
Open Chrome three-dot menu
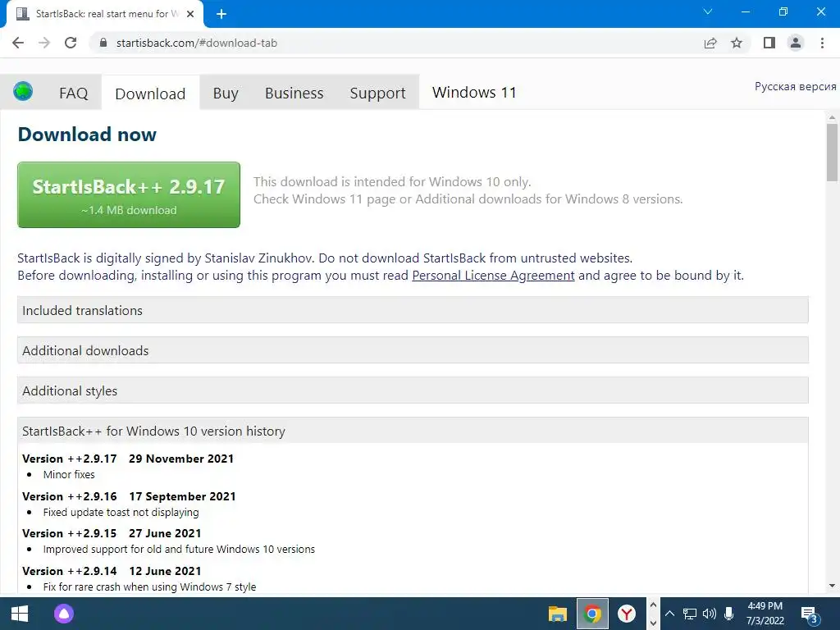(822, 43)
